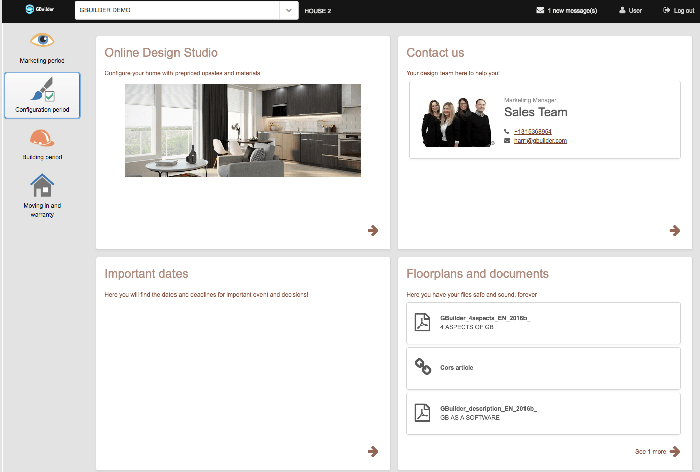Open GBuilder_4aspects_EN PDF document

pyautogui.click(x=545, y=323)
